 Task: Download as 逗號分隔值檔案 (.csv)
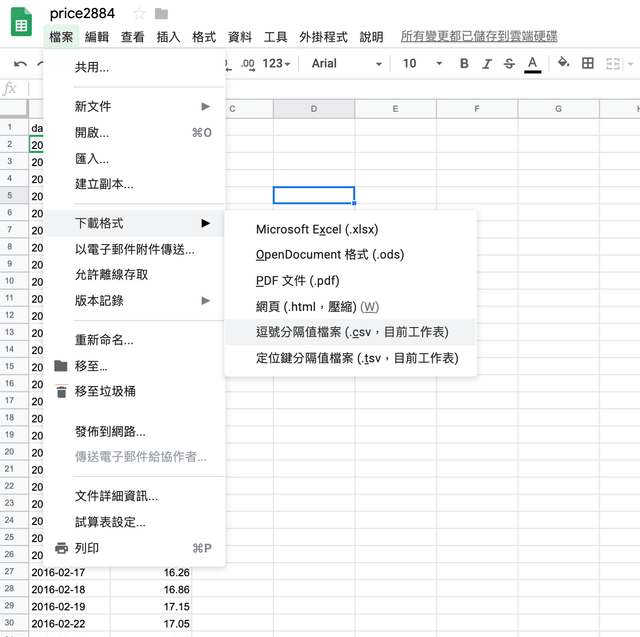click(351, 332)
